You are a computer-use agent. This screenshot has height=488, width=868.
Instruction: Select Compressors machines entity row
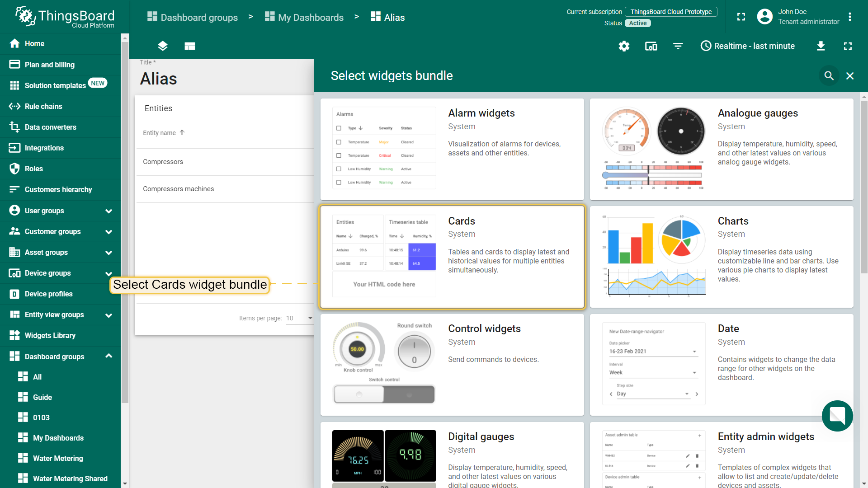click(225, 189)
